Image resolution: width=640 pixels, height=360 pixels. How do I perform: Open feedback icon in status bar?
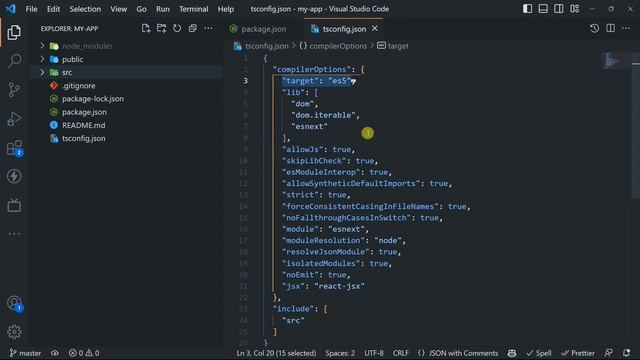(609, 353)
